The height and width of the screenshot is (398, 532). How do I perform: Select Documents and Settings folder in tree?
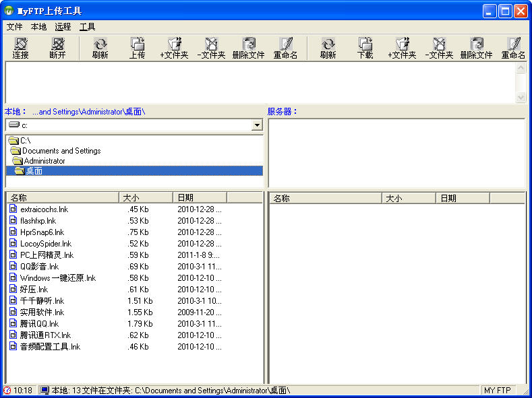click(x=61, y=151)
